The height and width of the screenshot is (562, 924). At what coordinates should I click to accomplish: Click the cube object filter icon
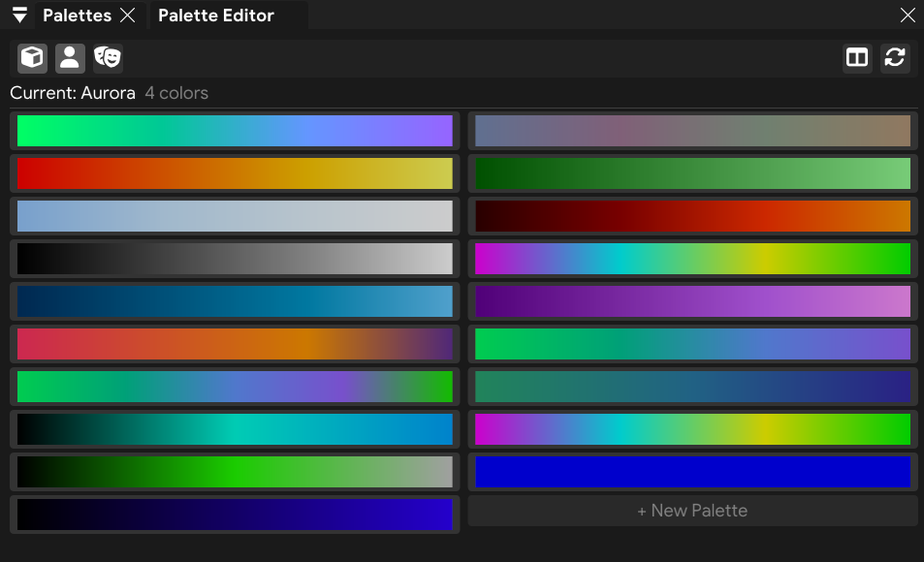point(32,58)
